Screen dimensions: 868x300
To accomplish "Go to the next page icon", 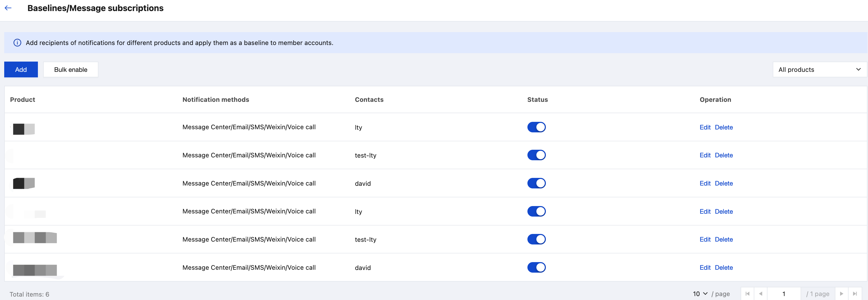I will point(841,294).
